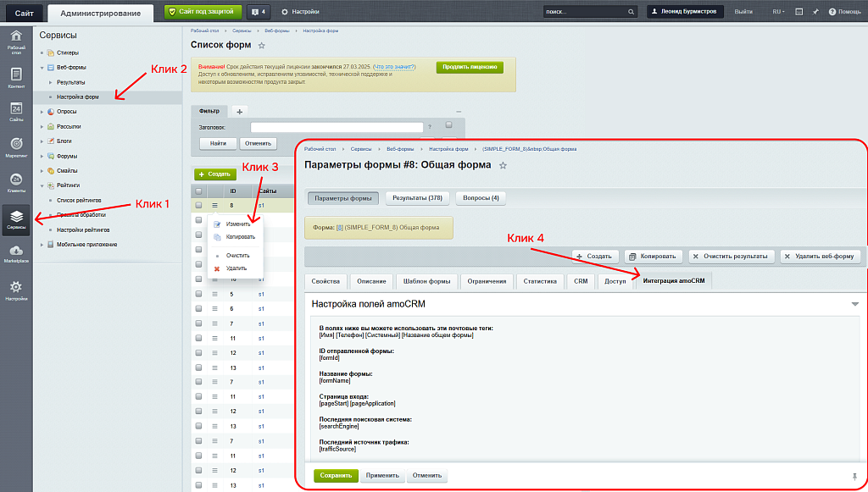Tick the checkbox for form row ID 5

point(198,294)
